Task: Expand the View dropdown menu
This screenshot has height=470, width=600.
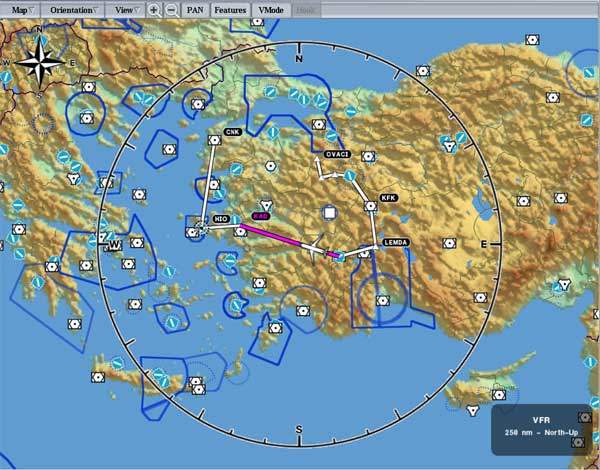Action: pyautogui.click(x=126, y=9)
